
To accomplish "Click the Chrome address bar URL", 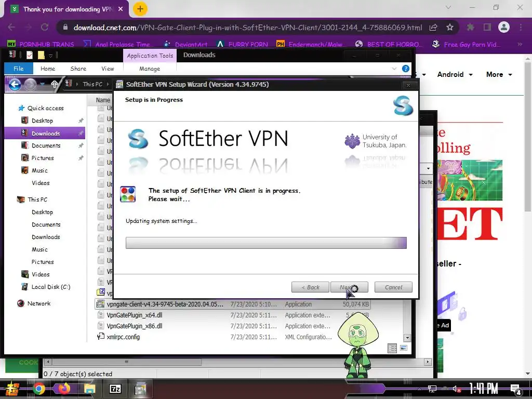I will click(248, 28).
